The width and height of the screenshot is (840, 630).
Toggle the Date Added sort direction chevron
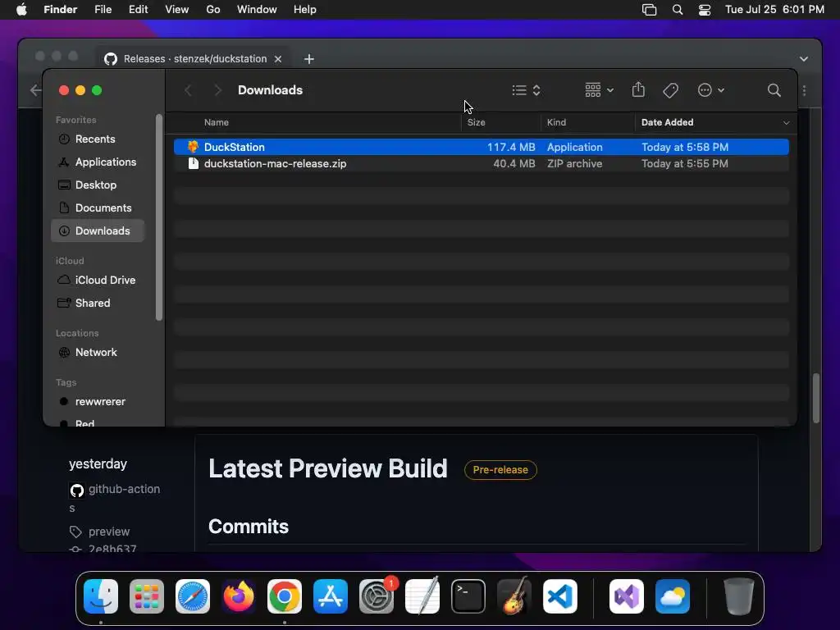786,123
